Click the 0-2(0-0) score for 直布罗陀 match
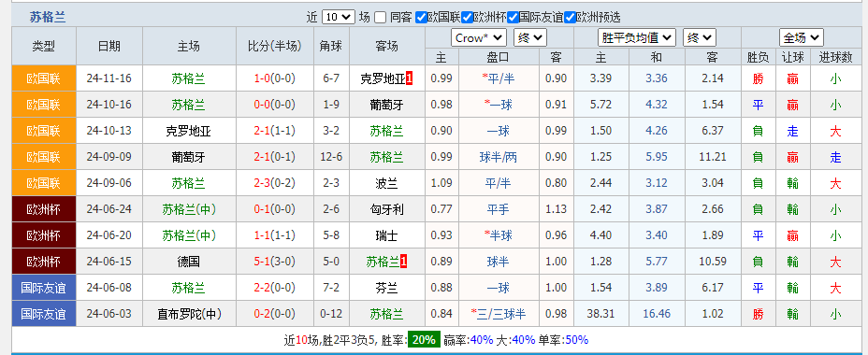 click(275, 314)
